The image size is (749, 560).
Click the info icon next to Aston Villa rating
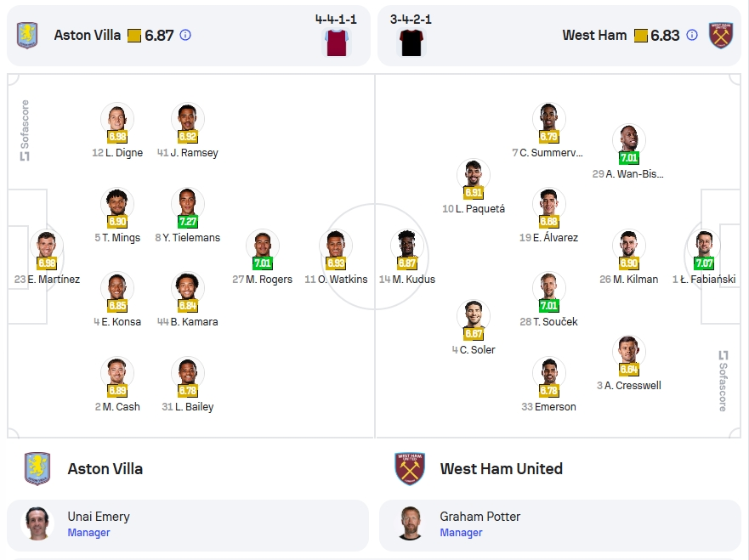[185, 35]
